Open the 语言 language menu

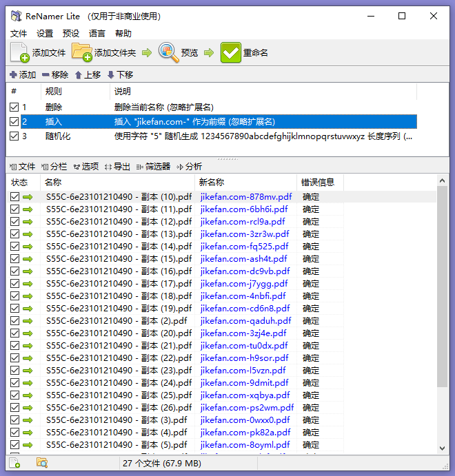tap(97, 33)
